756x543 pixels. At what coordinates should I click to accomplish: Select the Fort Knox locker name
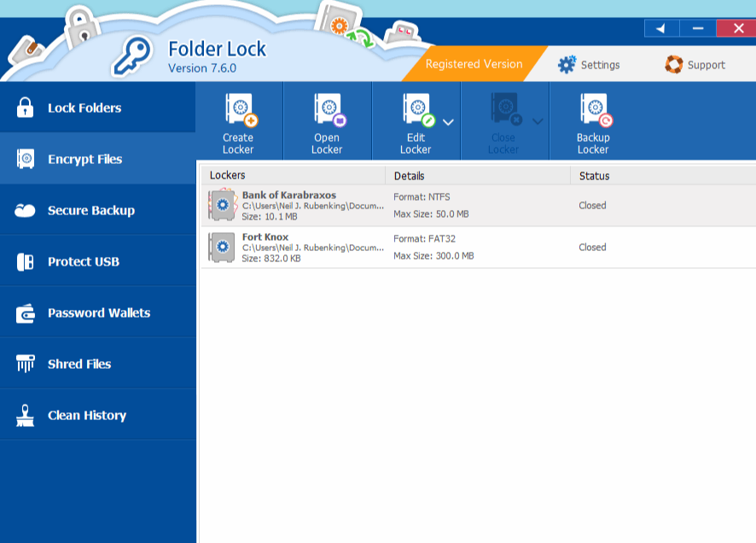265,236
